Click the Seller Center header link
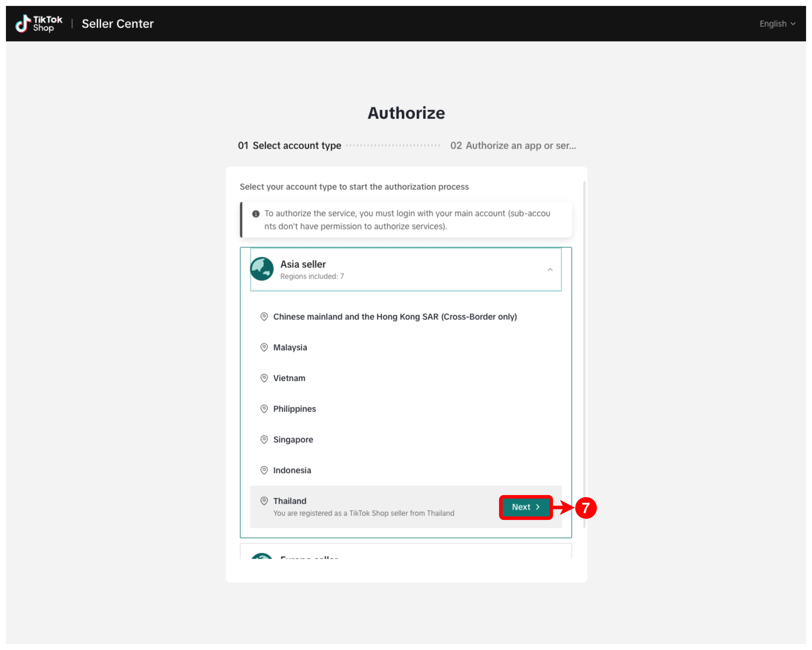 118,24
